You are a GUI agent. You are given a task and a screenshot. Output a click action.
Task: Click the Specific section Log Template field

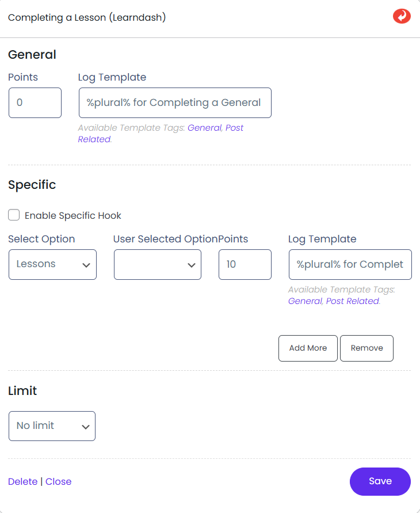click(350, 265)
